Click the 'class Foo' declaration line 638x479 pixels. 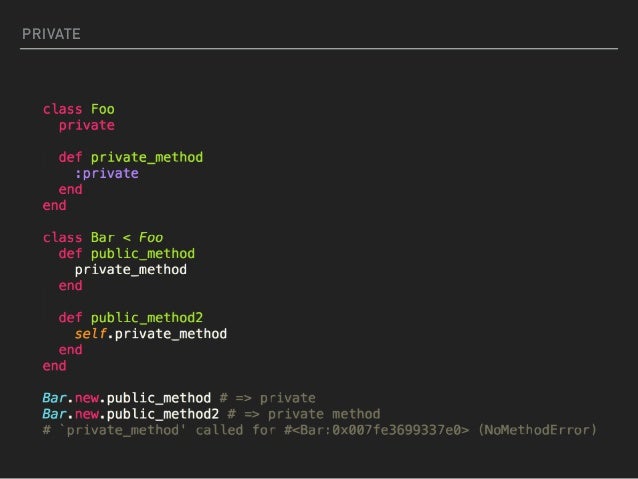[x=79, y=109]
